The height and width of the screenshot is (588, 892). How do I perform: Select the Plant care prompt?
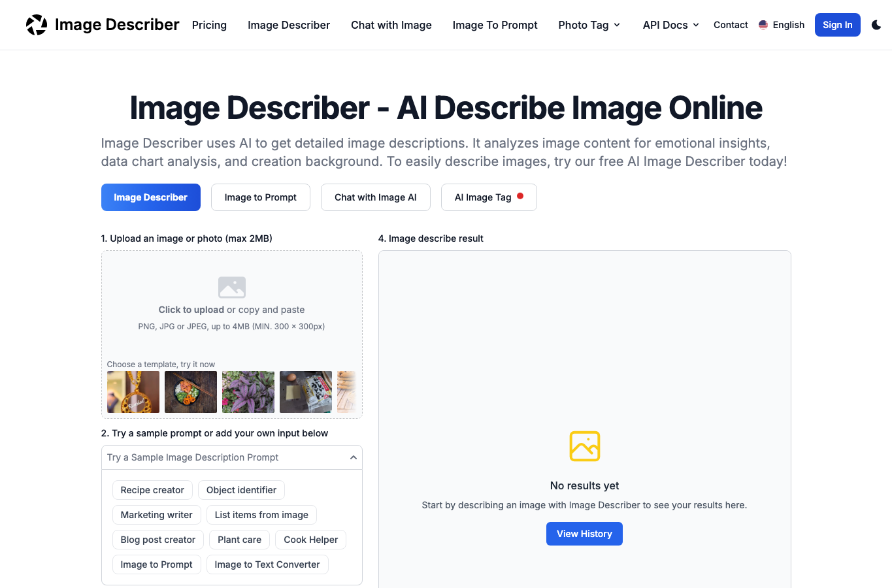point(240,540)
